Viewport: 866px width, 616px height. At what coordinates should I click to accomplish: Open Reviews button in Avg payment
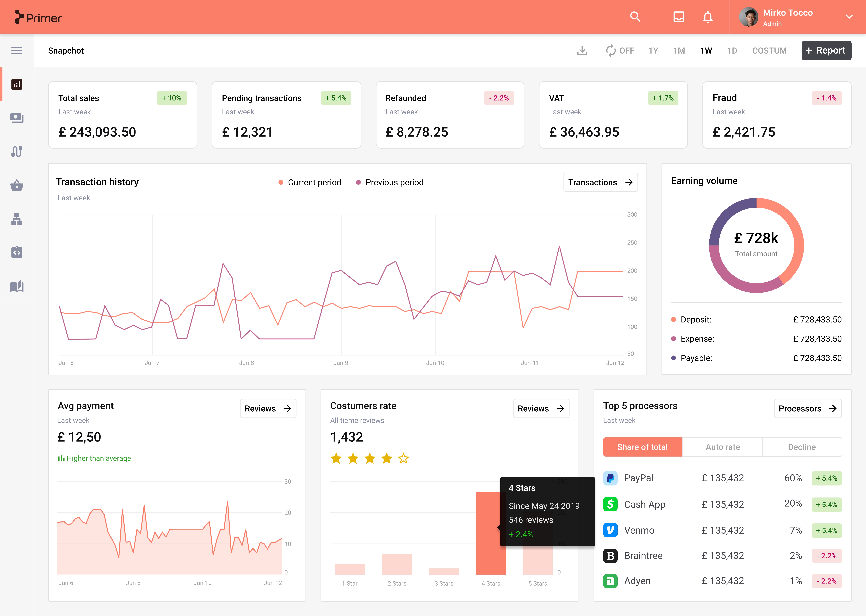pyautogui.click(x=268, y=409)
